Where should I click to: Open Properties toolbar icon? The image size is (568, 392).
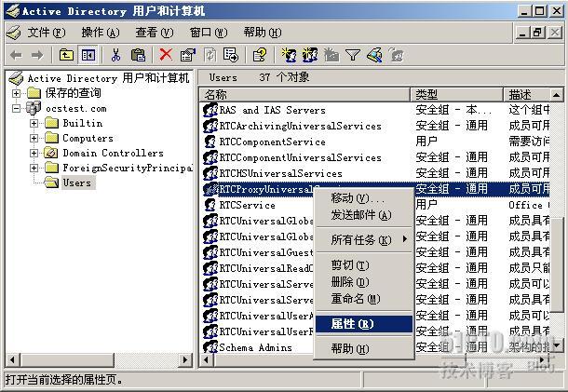tap(188, 55)
